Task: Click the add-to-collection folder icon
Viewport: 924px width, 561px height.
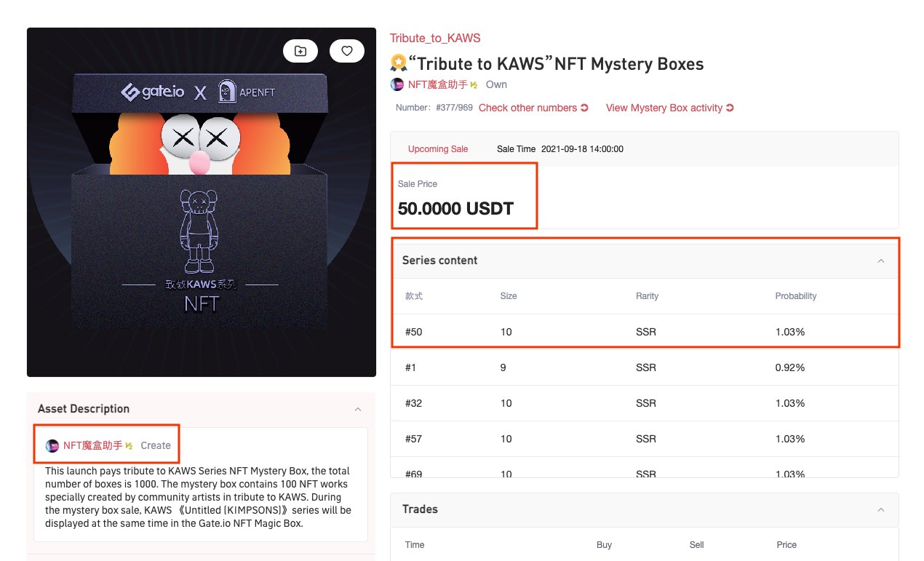Action: coord(300,51)
